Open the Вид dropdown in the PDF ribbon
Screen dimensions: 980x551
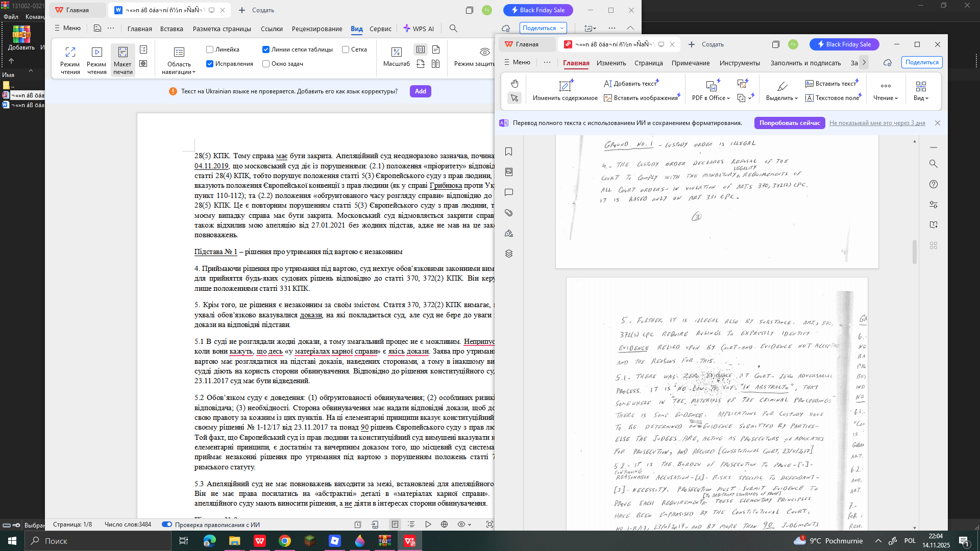tap(921, 98)
